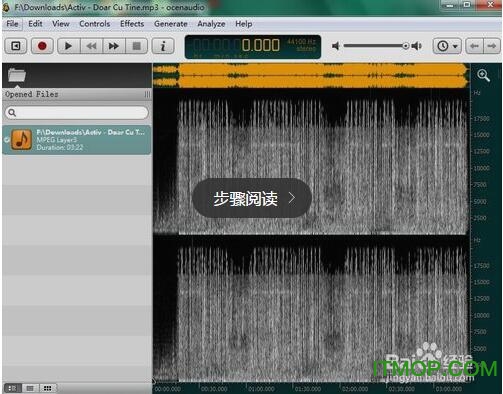This screenshot has height=394, width=503.
Task: Click the Opened Files folder icon
Action: tap(17, 75)
